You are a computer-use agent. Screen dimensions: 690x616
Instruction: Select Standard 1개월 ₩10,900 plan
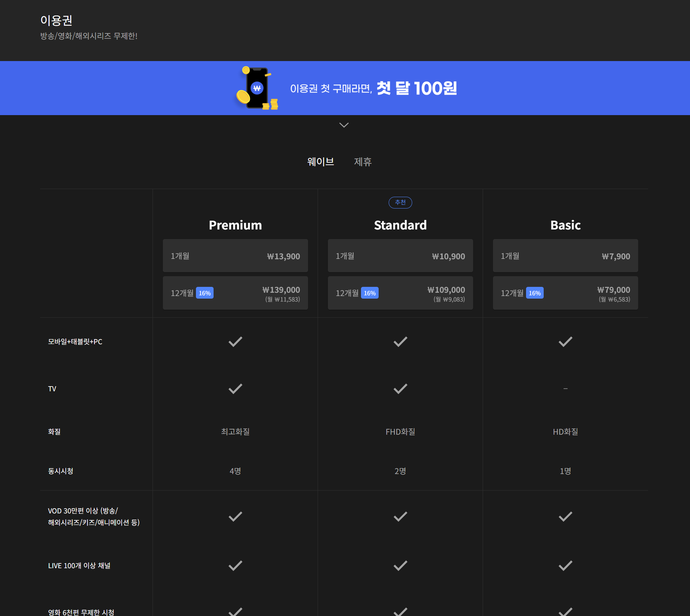400,256
